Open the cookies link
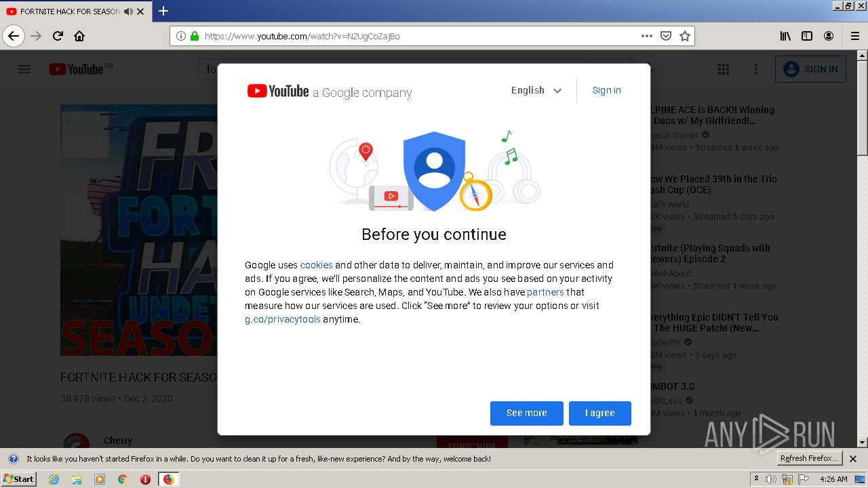The height and width of the screenshot is (488, 868). tap(316, 265)
